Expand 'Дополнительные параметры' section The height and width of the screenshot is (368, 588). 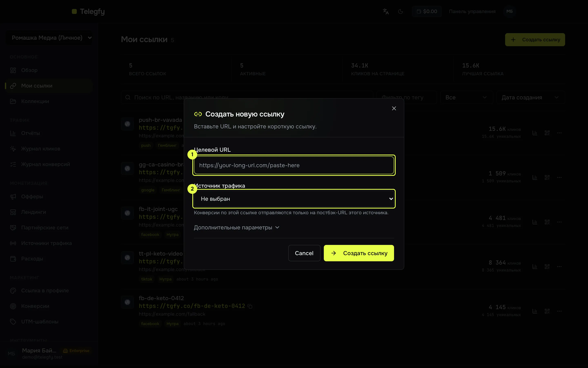tap(236, 227)
